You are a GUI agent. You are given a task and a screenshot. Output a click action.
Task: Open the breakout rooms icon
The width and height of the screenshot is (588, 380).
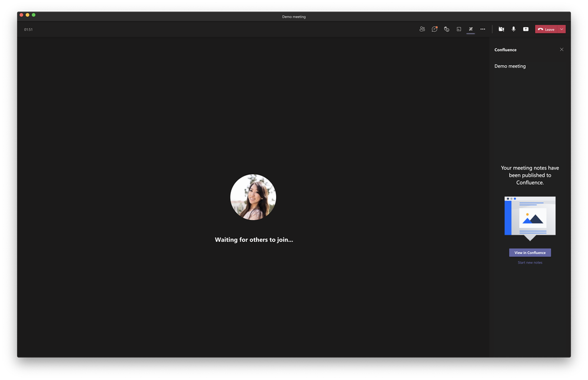coord(459,29)
